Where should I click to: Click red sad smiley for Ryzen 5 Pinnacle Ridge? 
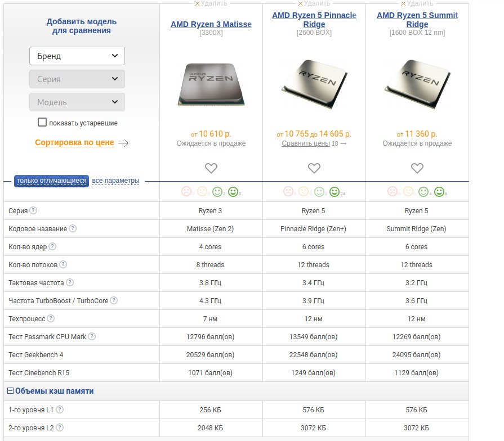pyautogui.click(x=288, y=191)
